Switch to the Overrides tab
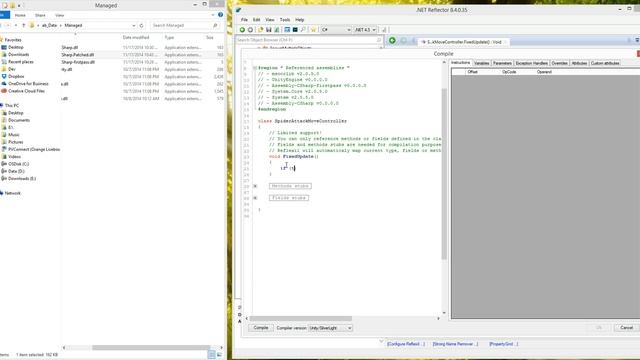640x360 pixels. pos(559,63)
